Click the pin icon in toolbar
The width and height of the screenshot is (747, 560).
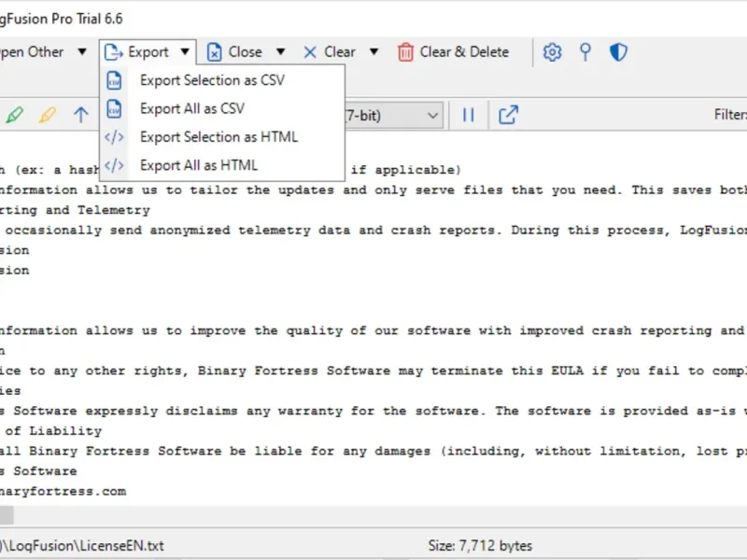click(585, 52)
